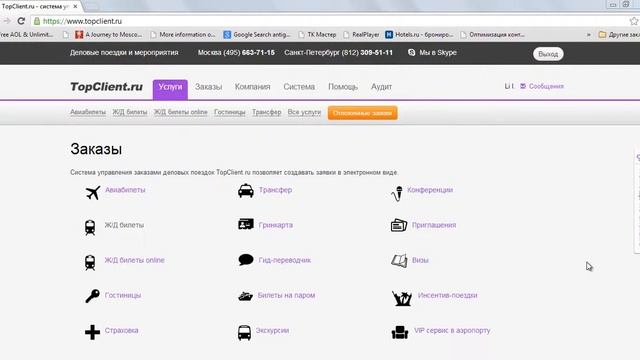Open the Билеты на паром link
Viewport: 640px width, 360px height.
(x=286, y=295)
